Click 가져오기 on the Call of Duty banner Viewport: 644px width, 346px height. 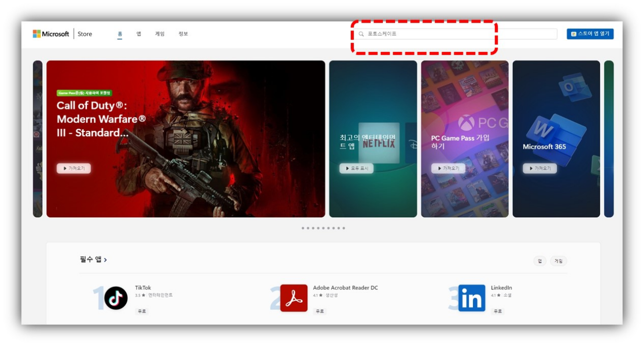click(x=74, y=168)
